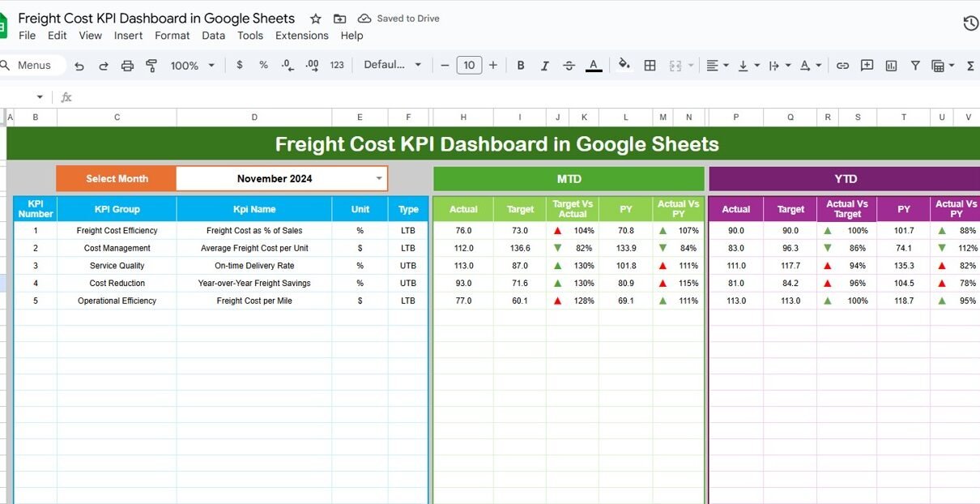Toggle strikethrough formatting
This screenshot has height=504, width=980.
click(x=569, y=66)
